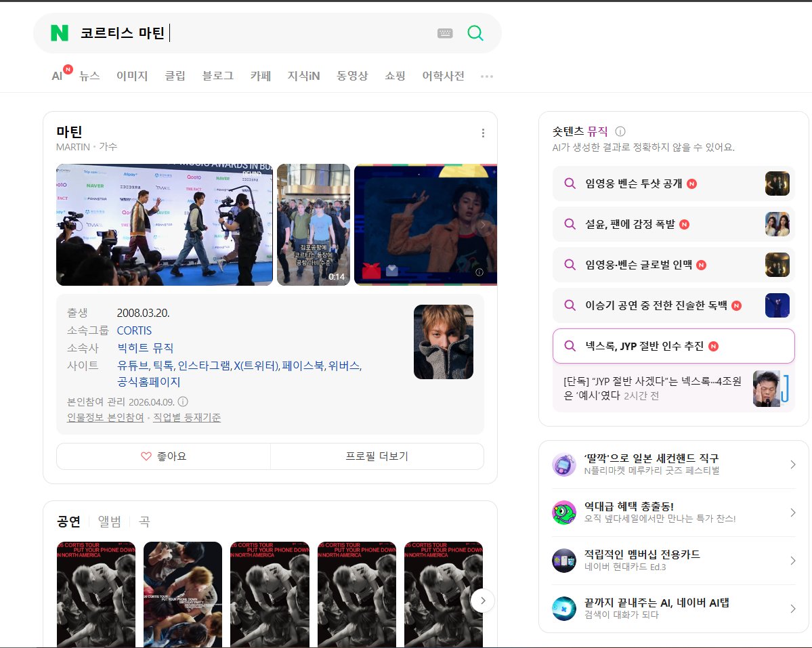Click the 네이버 AI탭 round icon
Image resolution: width=812 pixels, height=648 pixels.
pos(564,609)
